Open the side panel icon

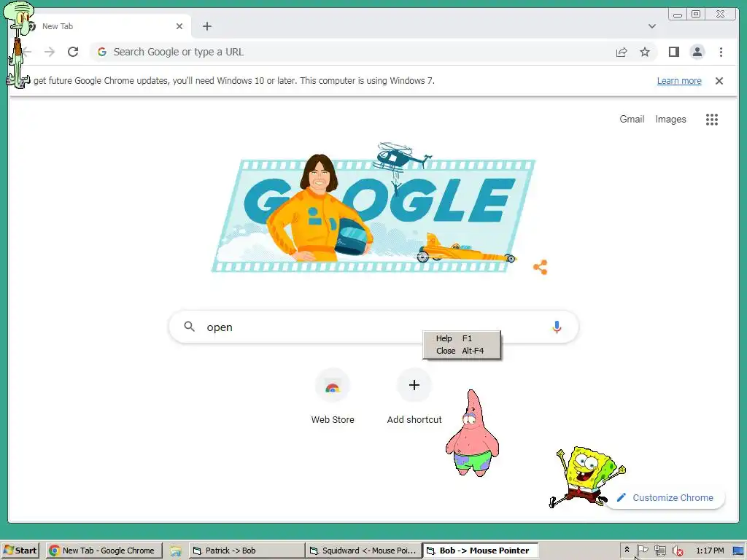pyautogui.click(x=673, y=52)
